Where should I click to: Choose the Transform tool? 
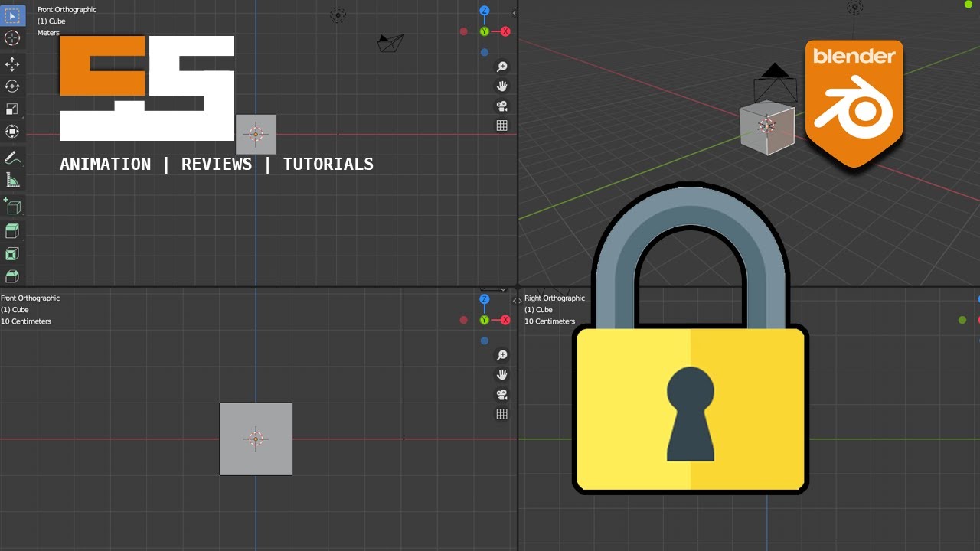(12, 132)
